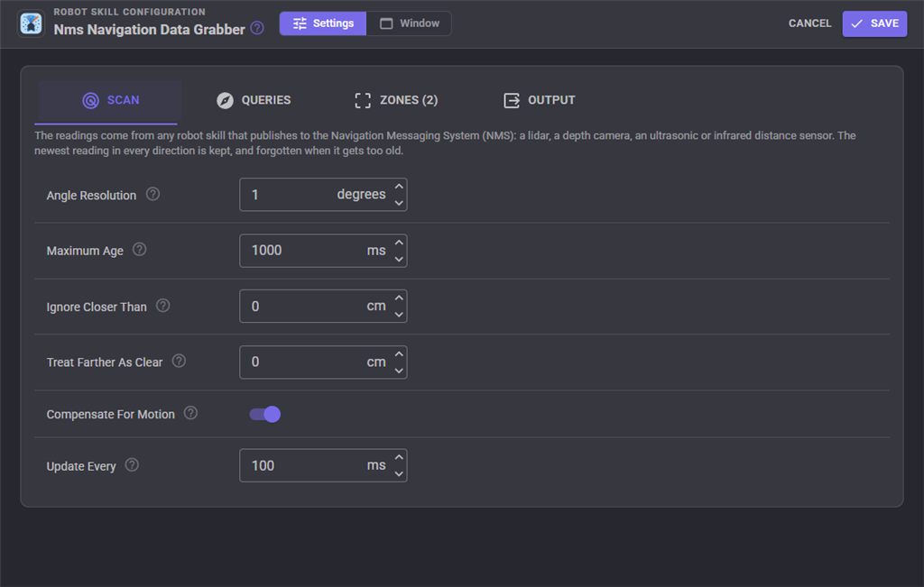The image size is (924, 587).
Task: Increase Update Every interval
Action: (399, 457)
